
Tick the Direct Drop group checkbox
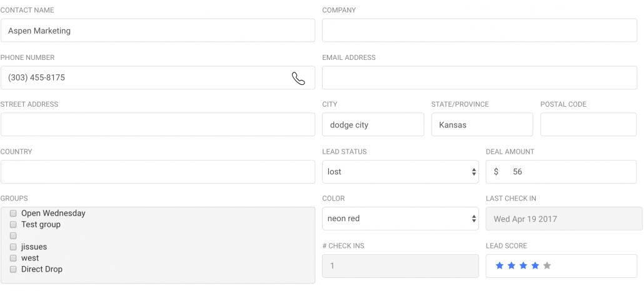[x=13, y=270]
